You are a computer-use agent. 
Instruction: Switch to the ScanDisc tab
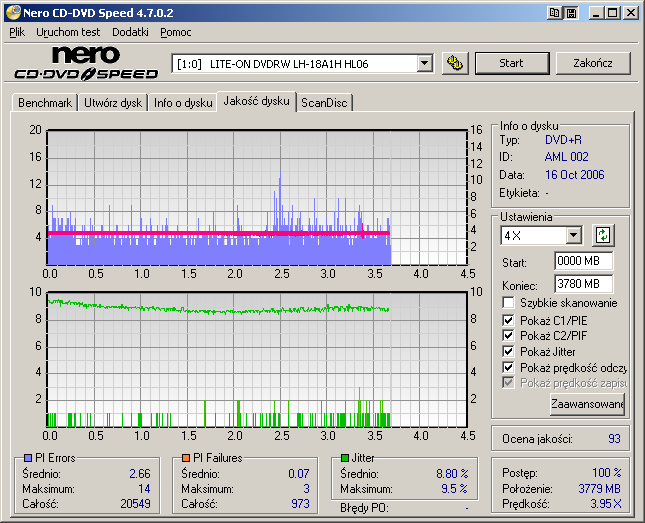point(324,103)
